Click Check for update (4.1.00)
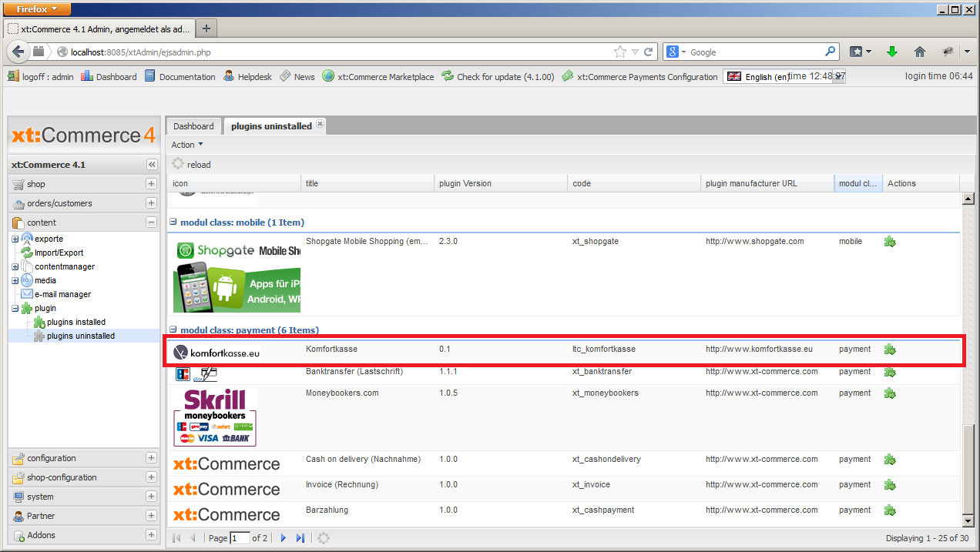This screenshot has height=552, width=980. pyautogui.click(x=498, y=77)
